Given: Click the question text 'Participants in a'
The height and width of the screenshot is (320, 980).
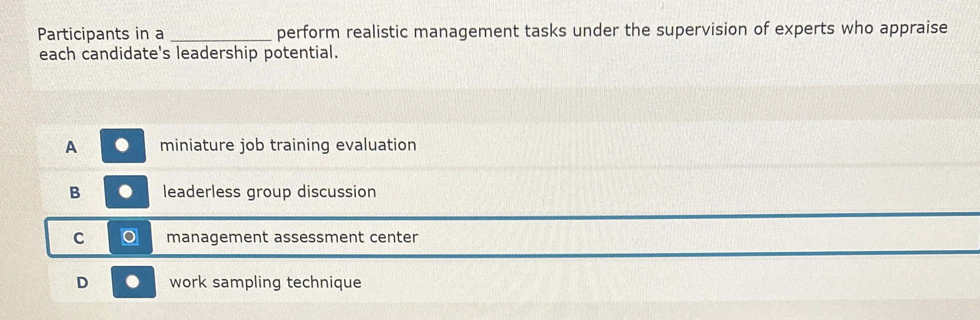Looking at the screenshot, I should (100, 34).
